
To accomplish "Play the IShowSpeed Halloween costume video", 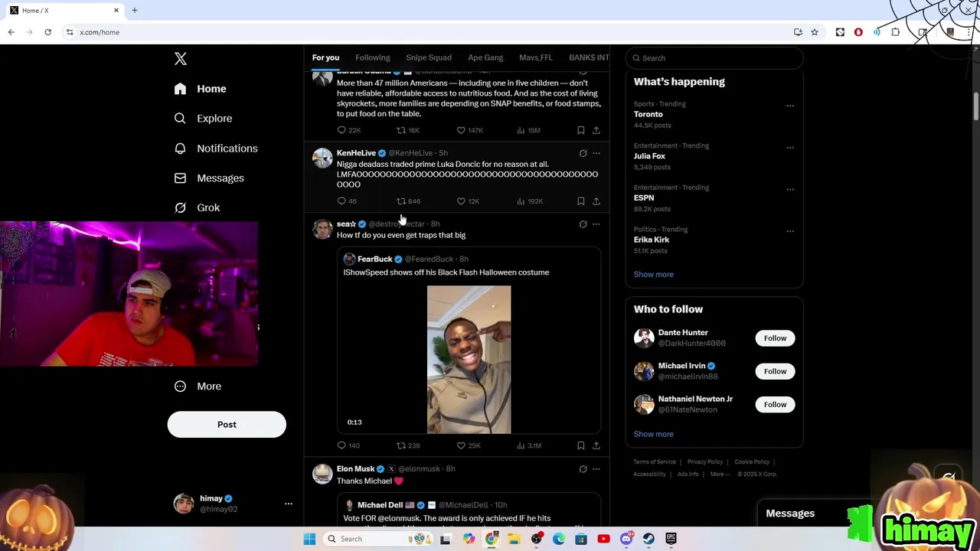I will point(469,360).
